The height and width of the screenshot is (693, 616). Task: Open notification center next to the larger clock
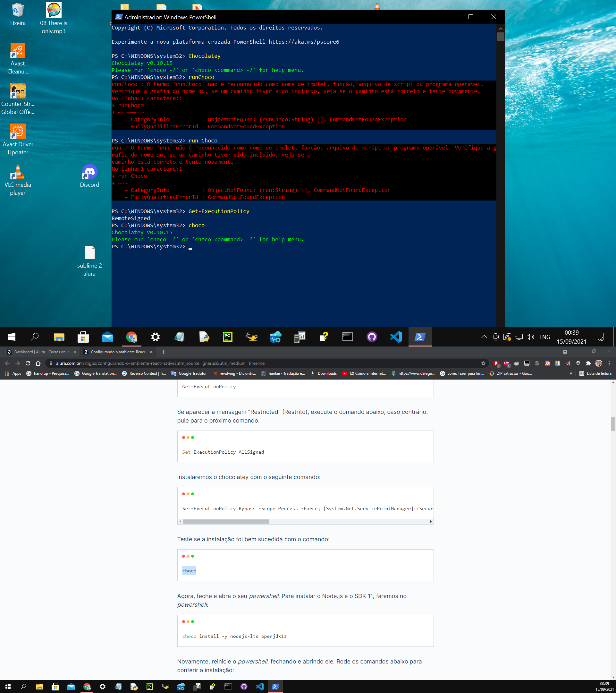[x=599, y=337]
